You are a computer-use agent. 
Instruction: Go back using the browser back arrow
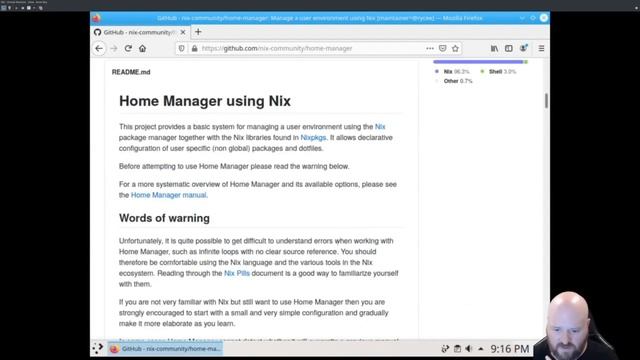coord(99,48)
